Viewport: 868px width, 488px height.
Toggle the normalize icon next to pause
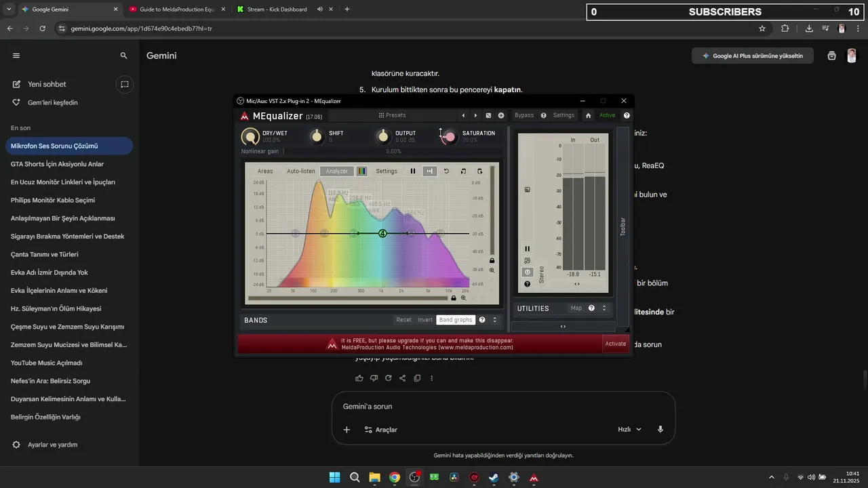tap(429, 171)
